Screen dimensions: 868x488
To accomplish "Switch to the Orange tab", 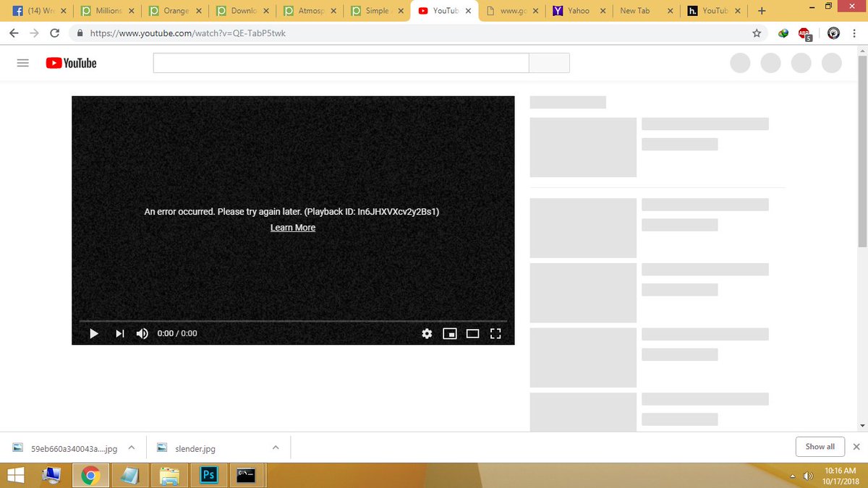I will 176,11.
